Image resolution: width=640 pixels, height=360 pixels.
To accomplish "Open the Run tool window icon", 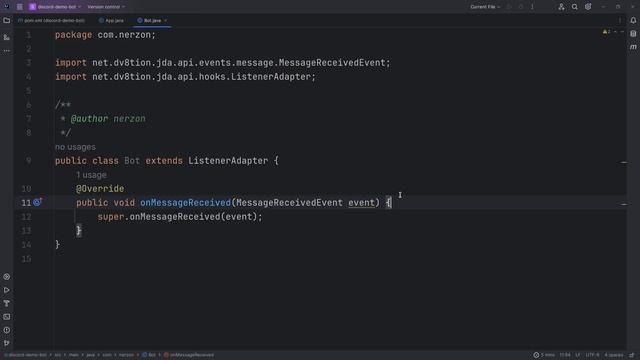I will [7, 290].
